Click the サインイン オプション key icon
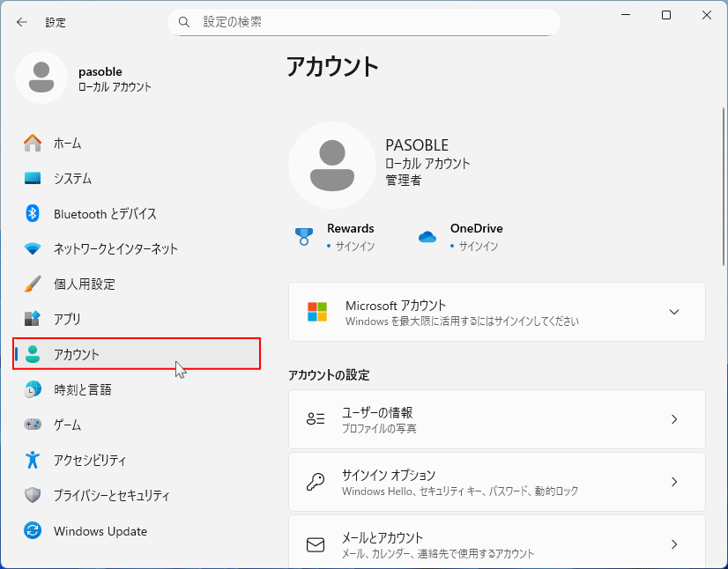Viewport: 728px width, 569px height. [315, 481]
